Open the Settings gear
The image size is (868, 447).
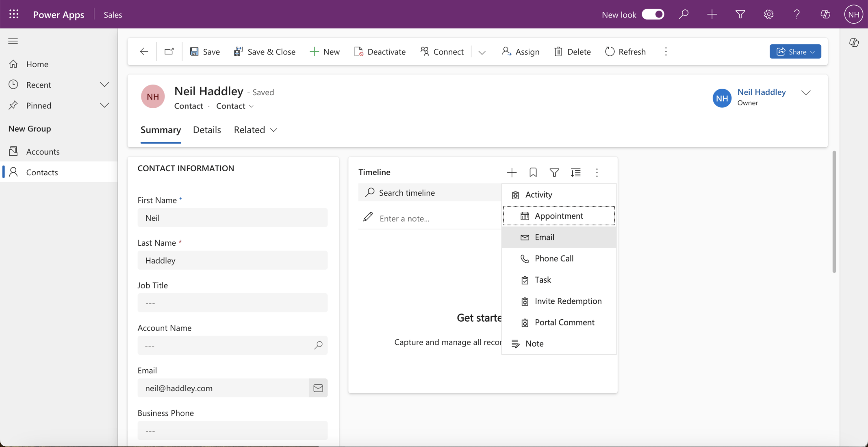pyautogui.click(x=768, y=14)
